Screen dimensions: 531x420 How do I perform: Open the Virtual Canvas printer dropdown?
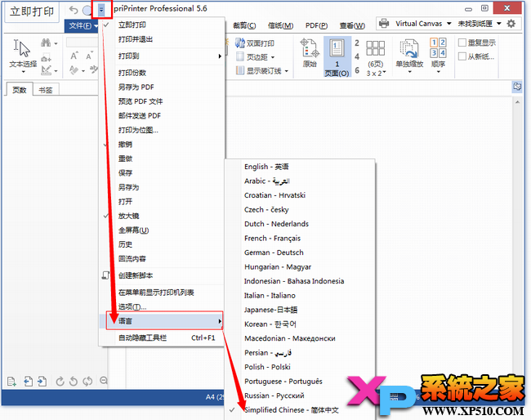pyautogui.click(x=448, y=24)
